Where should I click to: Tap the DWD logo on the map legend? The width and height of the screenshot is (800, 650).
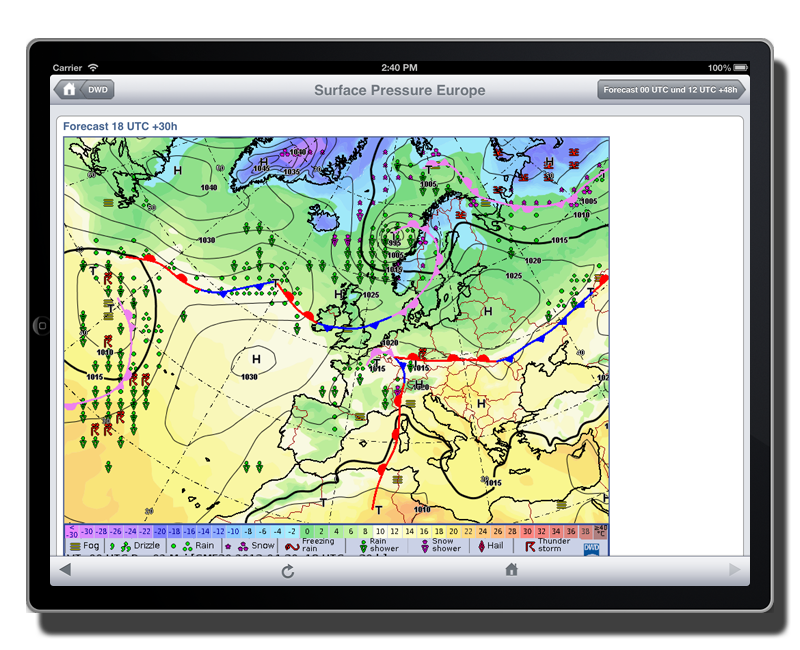(592, 547)
